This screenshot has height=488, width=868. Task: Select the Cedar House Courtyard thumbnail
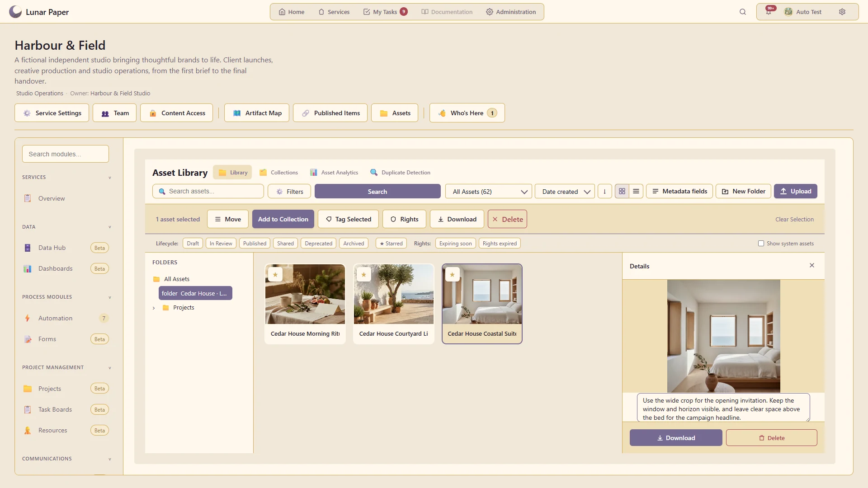[394, 294]
